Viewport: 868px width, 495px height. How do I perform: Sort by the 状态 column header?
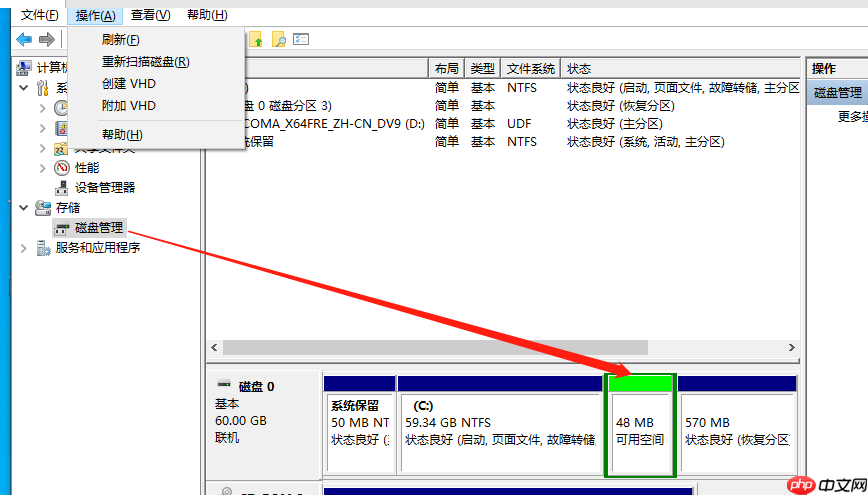[680, 69]
